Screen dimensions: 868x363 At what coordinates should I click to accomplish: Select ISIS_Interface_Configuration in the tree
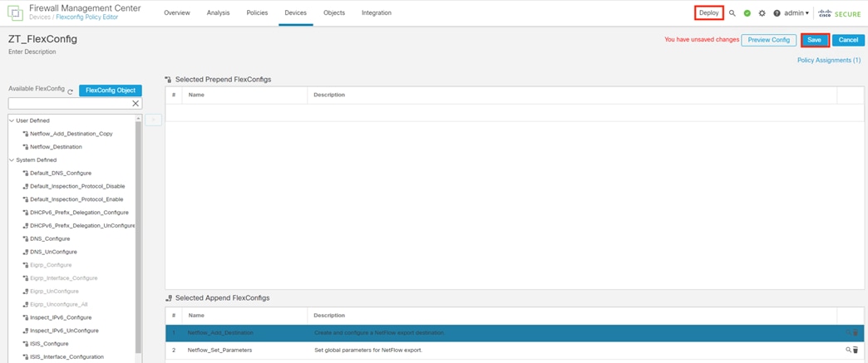pyautogui.click(x=67, y=357)
